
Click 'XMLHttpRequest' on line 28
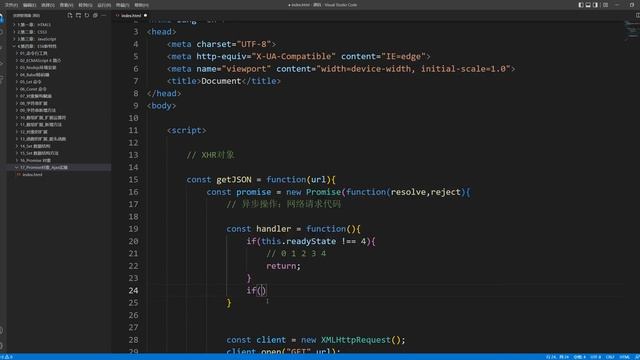point(356,340)
